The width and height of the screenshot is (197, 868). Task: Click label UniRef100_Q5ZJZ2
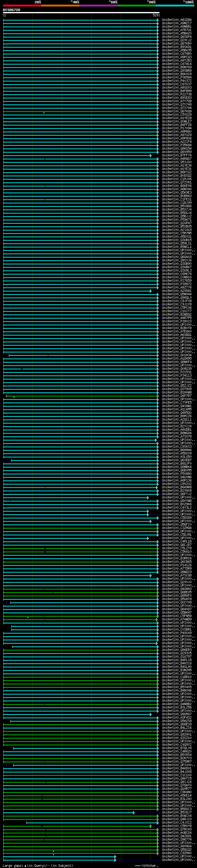(176, 386)
